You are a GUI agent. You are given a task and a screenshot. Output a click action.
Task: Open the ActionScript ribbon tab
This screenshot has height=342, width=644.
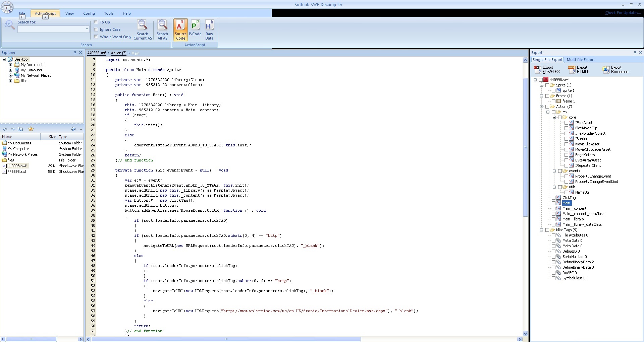[x=45, y=13]
